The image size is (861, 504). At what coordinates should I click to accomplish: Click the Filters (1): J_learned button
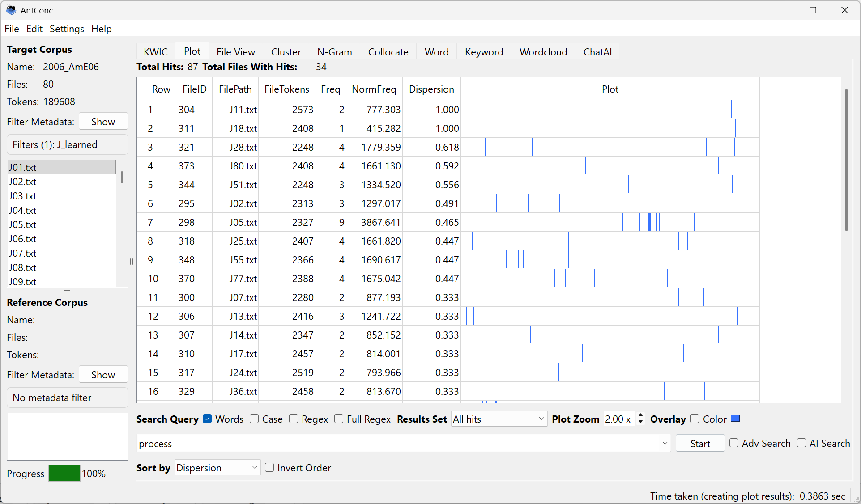pos(68,144)
